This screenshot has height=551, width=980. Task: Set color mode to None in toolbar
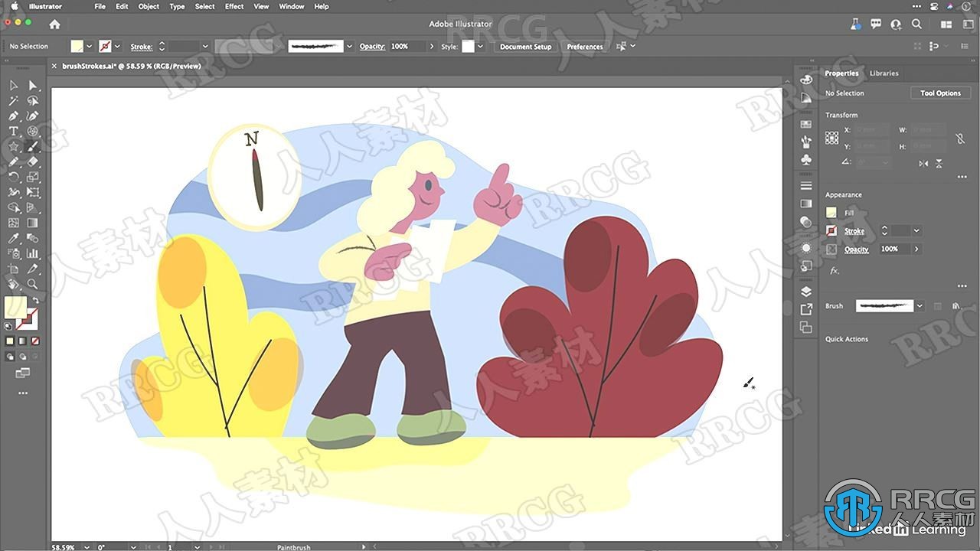34,341
